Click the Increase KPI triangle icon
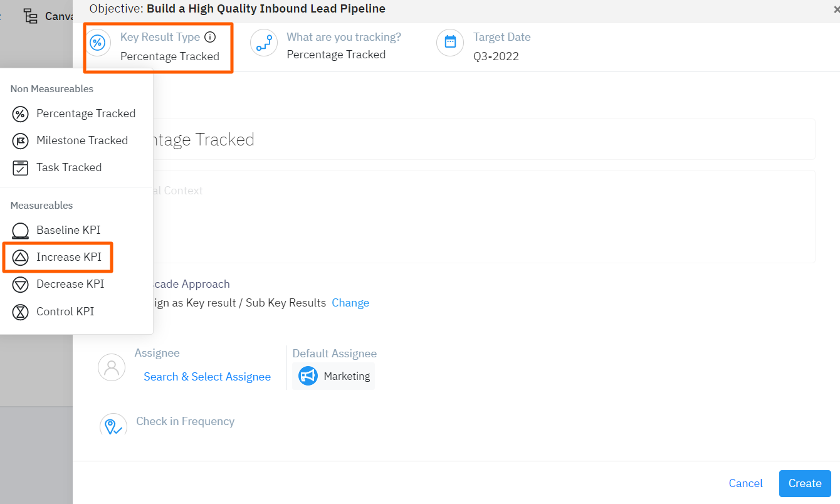Screen dimensions: 840x504 21,257
